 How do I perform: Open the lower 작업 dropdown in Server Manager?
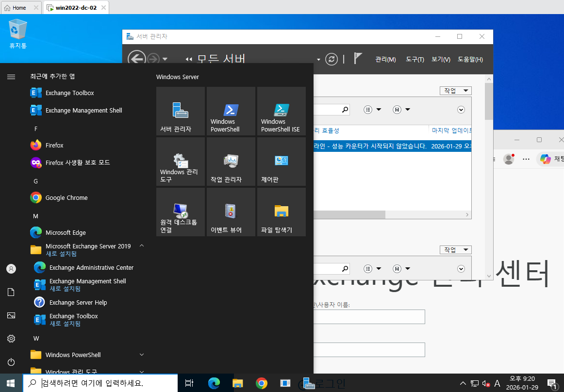455,249
